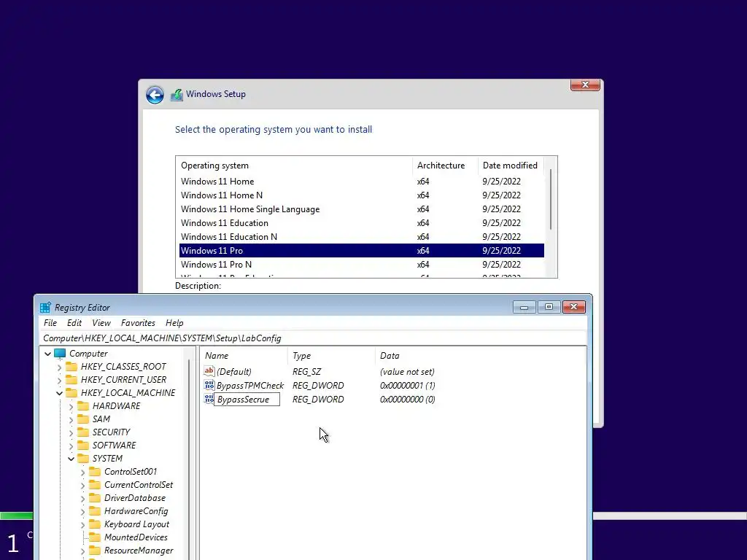Image resolution: width=747 pixels, height=560 pixels.
Task: Expand the HARDWARE key
Action: point(71,406)
